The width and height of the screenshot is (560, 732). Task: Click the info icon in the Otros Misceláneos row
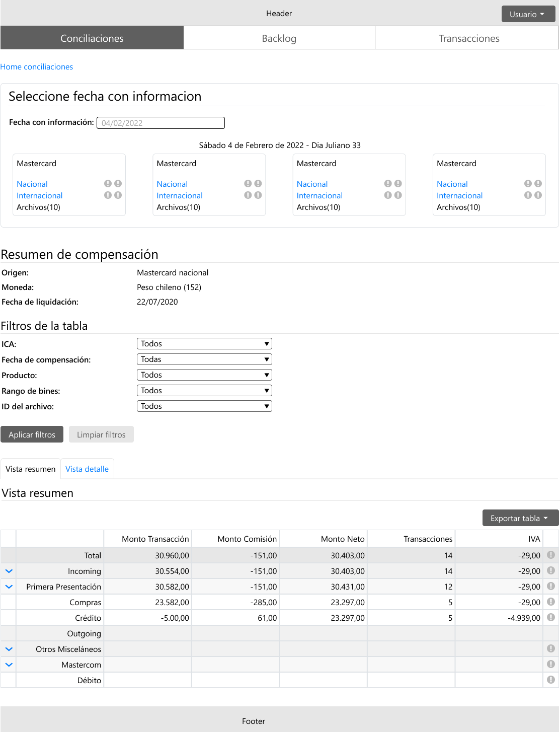click(551, 649)
